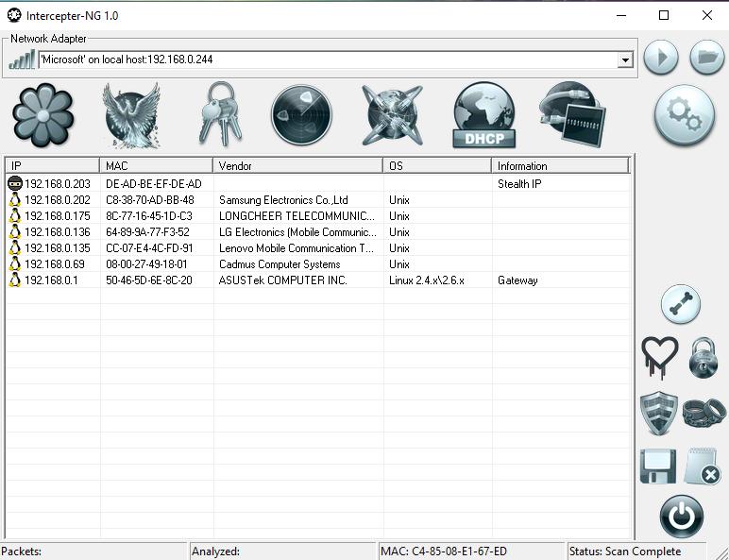The width and height of the screenshot is (729, 560).
Task: Sort by the IP column header
Action: click(53, 166)
